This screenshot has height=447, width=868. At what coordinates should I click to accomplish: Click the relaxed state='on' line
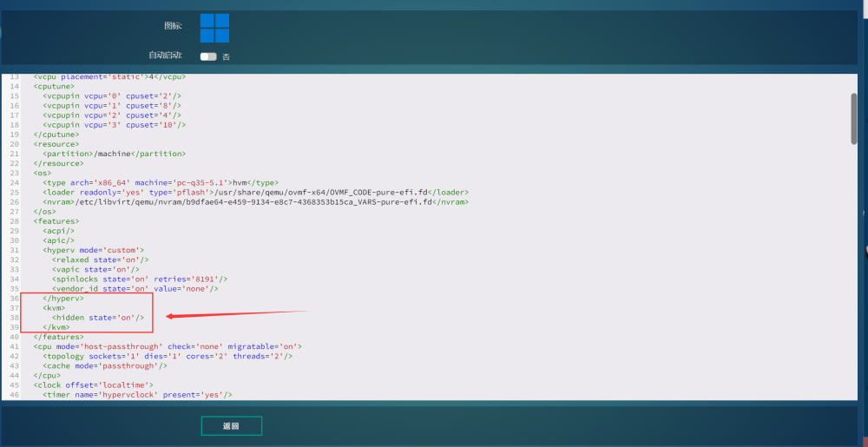click(100, 260)
